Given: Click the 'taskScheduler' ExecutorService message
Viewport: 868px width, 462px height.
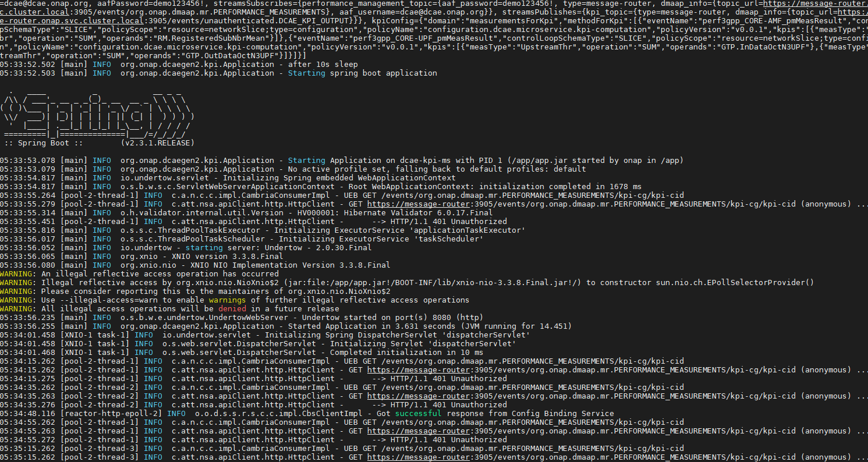Looking at the screenshot, I should (x=381, y=239).
